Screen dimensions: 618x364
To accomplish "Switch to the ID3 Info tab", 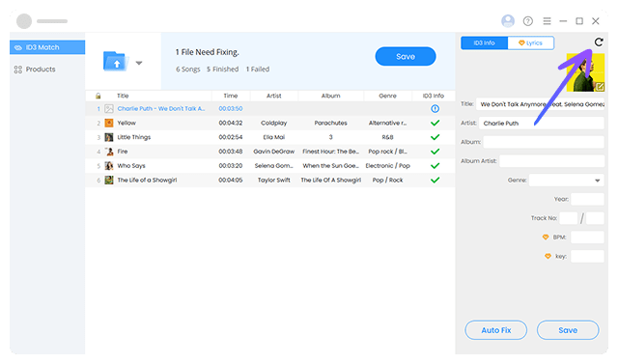I will point(484,42).
